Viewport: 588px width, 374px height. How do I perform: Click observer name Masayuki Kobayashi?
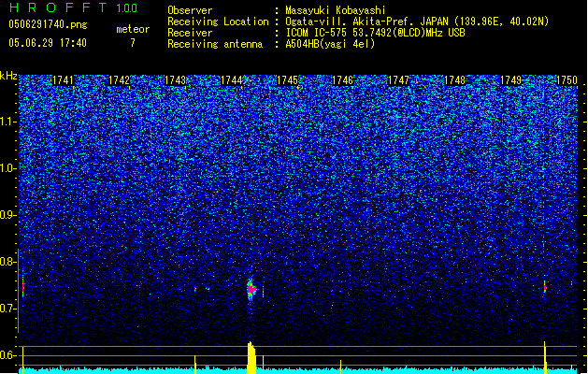pos(336,10)
